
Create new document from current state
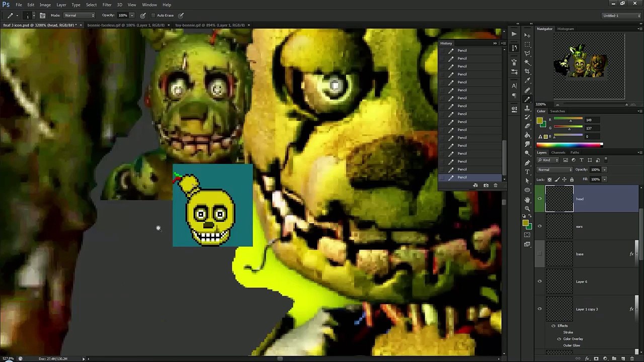tap(475, 186)
